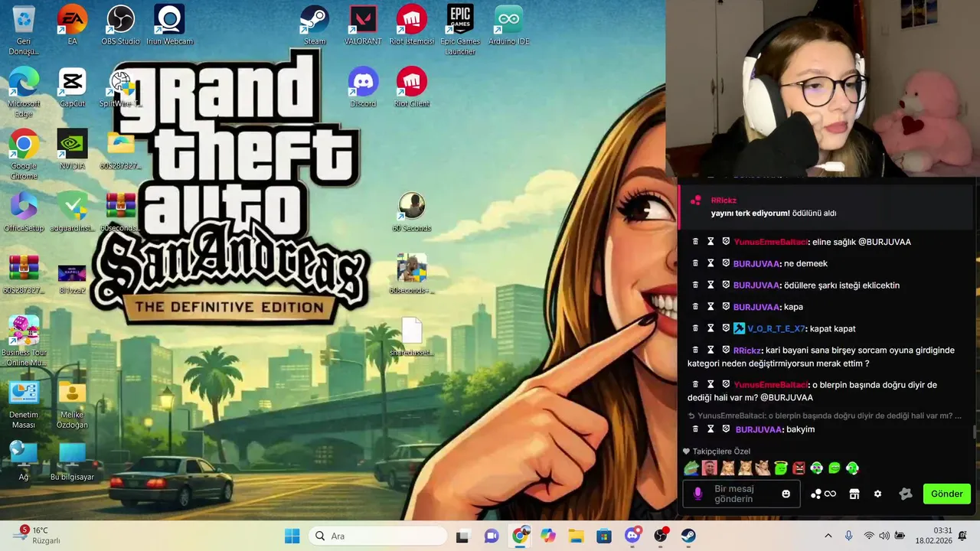Image resolution: width=980 pixels, height=551 pixels.
Task: Open V_O_R_T_E_X7 user profile in chat
Action: 776,328
